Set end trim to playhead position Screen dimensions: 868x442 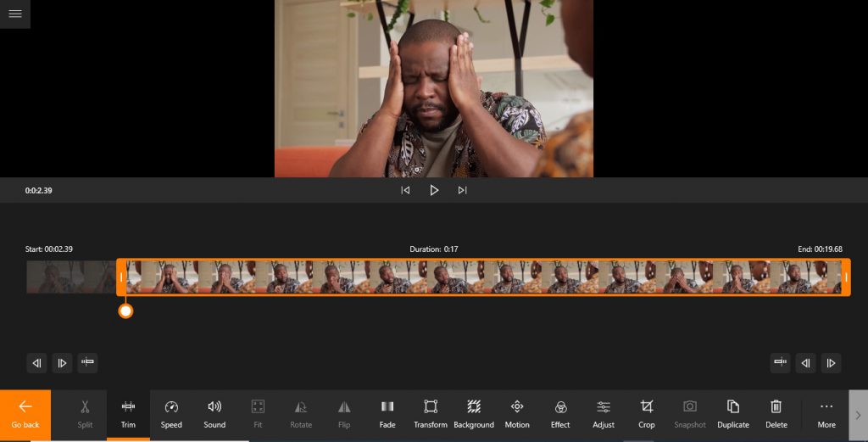click(780, 363)
